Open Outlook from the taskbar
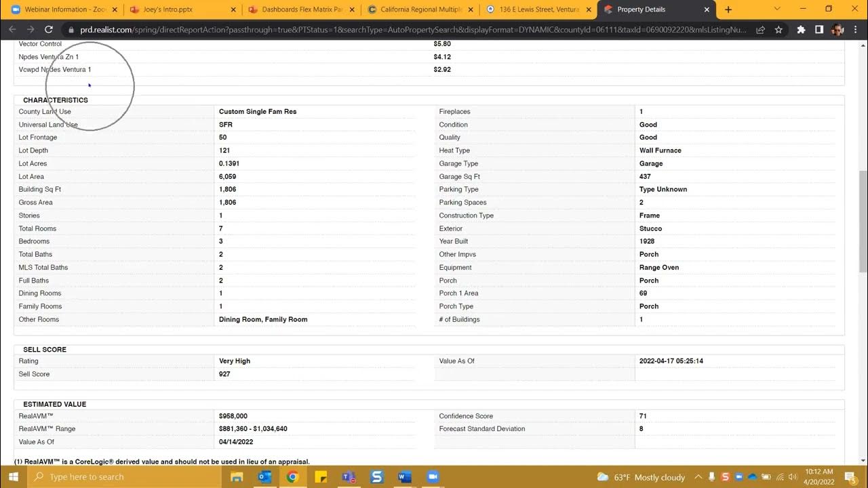Viewport: 868px width, 488px height. click(x=264, y=476)
